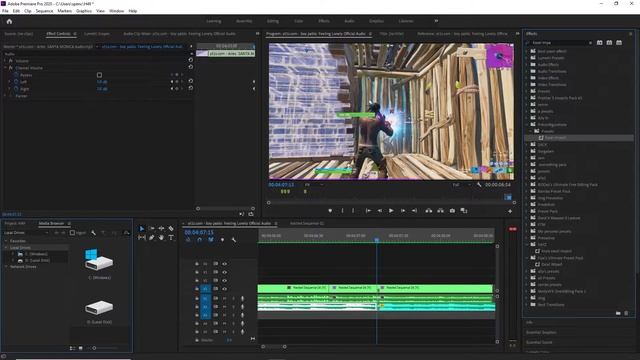Select the Ripple Edit tool
This screenshot has height=360, width=640.
tap(161, 229)
